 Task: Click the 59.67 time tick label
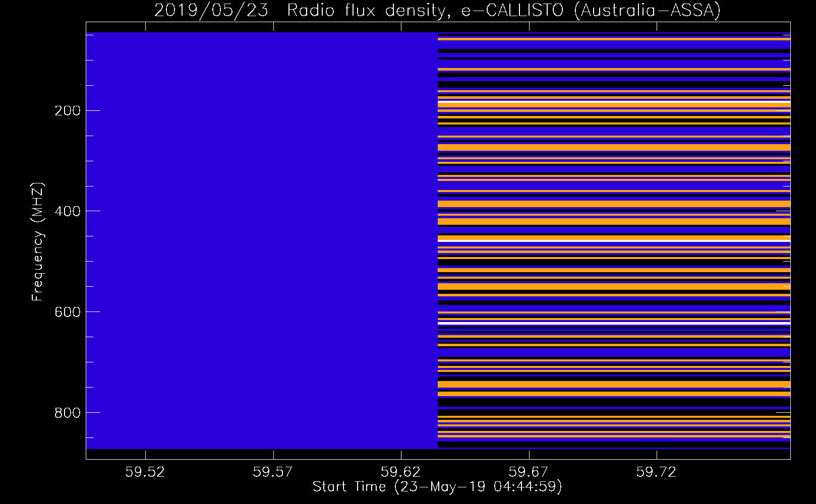click(x=528, y=472)
